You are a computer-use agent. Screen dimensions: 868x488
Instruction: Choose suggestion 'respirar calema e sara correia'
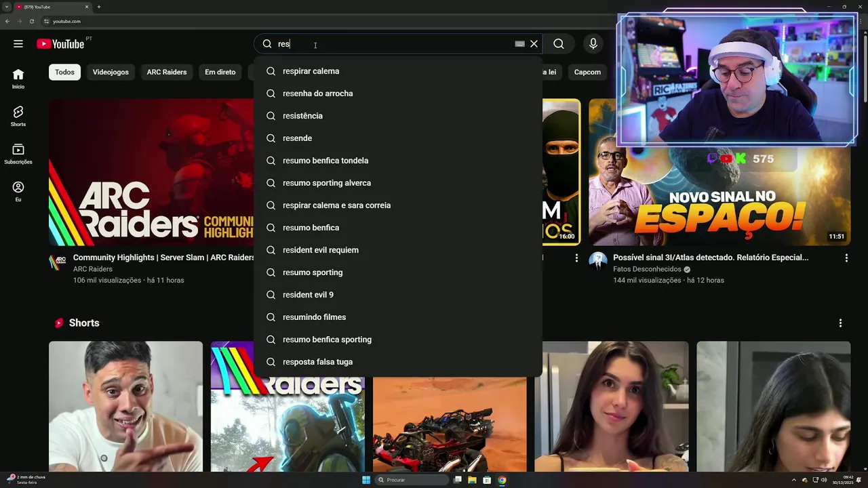(x=398, y=205)
